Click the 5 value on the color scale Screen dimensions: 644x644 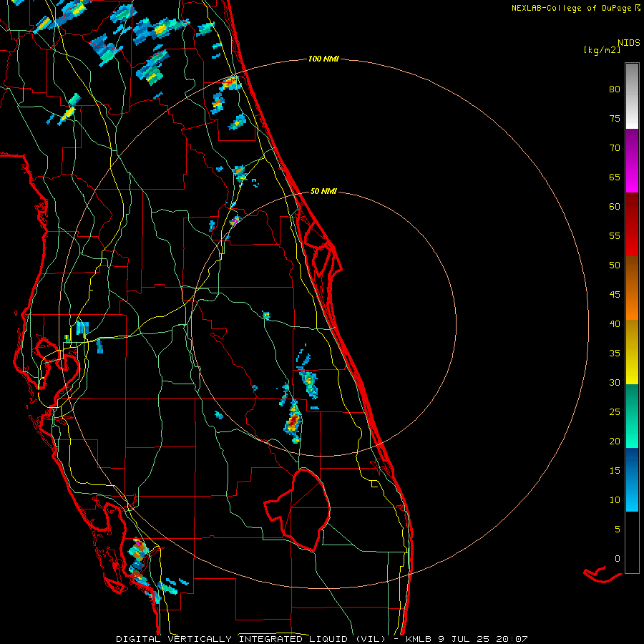[618, 530]
